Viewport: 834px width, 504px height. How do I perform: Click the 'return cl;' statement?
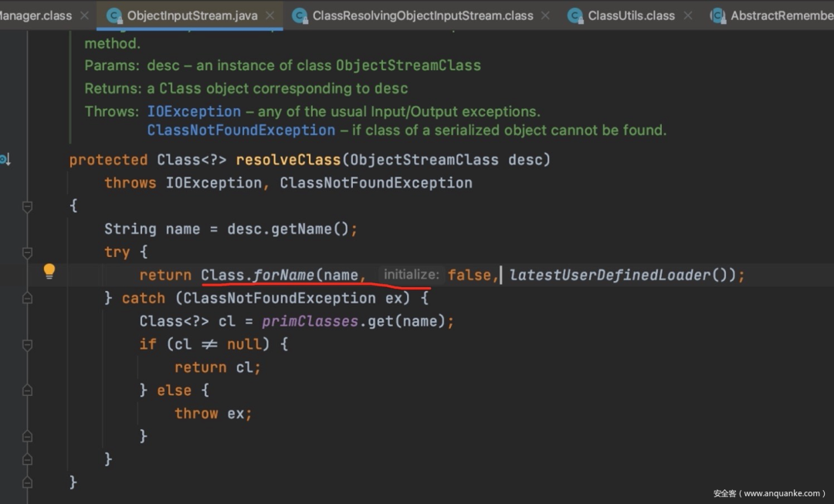[x=218, y=367]
